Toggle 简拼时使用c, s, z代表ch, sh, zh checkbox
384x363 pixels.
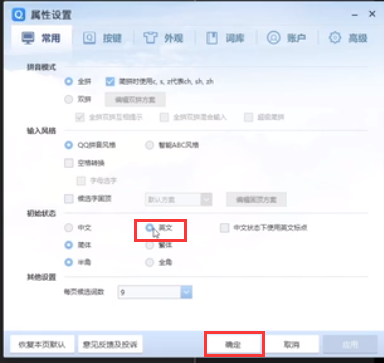pyautogui.click(x=110, y=81)
